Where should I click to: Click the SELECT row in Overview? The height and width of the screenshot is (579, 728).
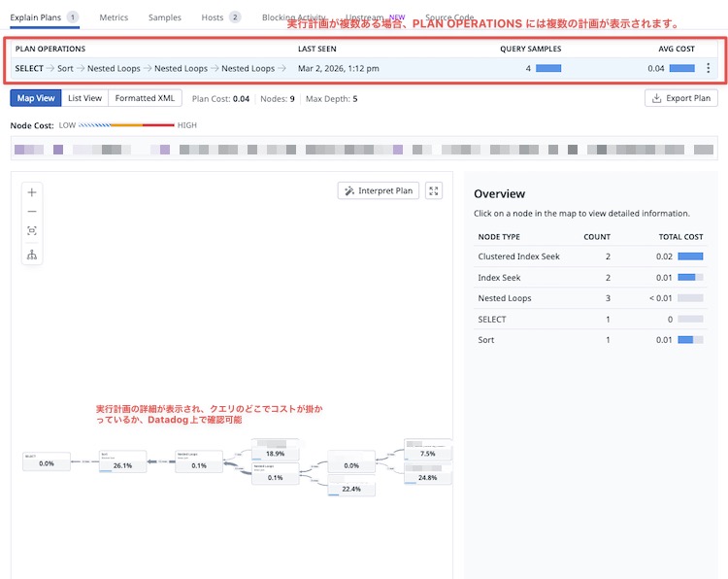coord(590,320)
